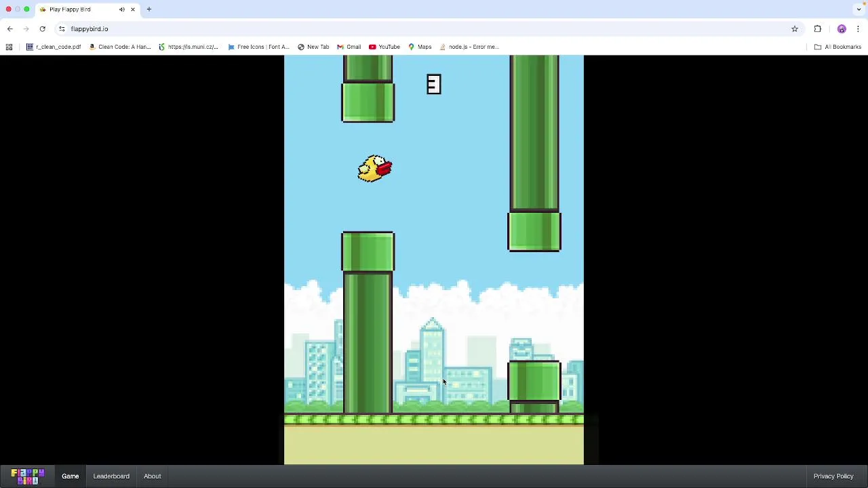
Task: Click the yellow Flappy Bird character
Action: pos(375,169)
